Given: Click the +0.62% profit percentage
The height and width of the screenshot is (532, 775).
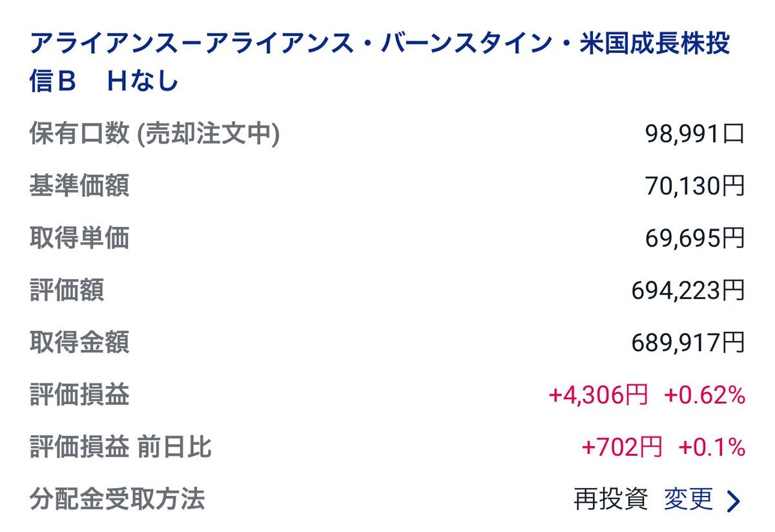Looking at the screenshot, I should click(x=705, y=395).
